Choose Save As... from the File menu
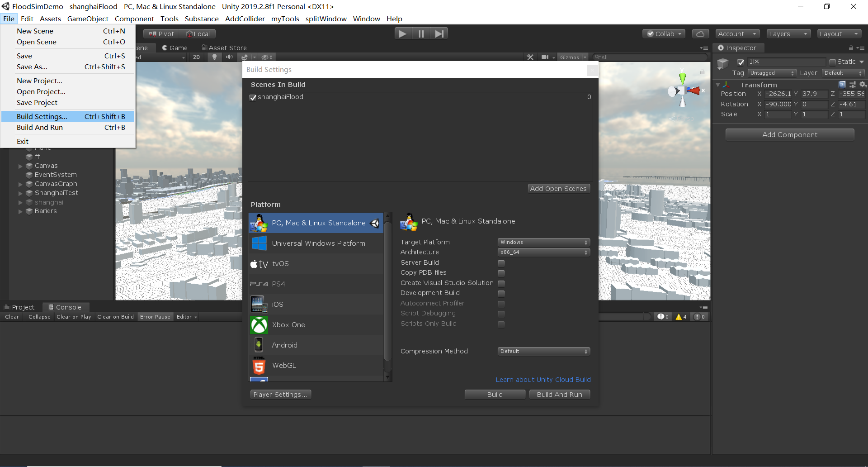The width and height of the screenshot is (868, 467). tap(68, 67)
